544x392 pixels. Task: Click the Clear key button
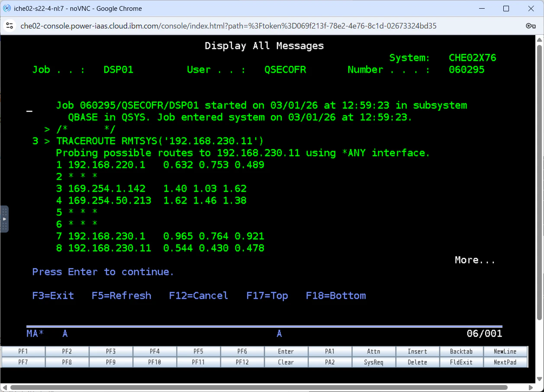(286, 362)
